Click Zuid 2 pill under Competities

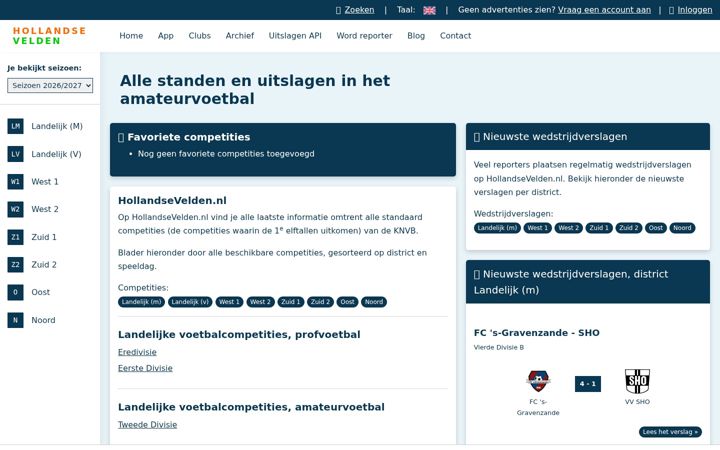point(321,302)
